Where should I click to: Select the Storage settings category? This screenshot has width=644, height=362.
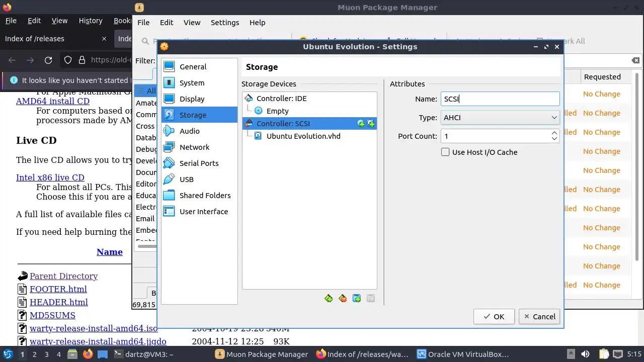pyautogui.click(x=199, y=115)
